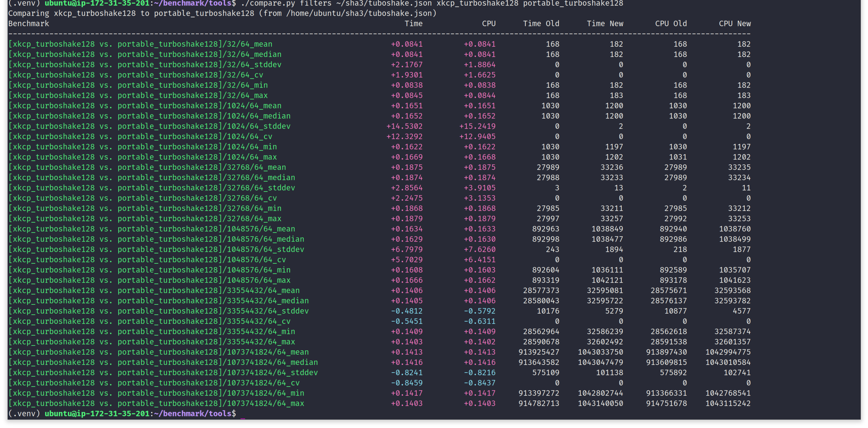Click the 'Benchmark' column header text

tap(29, 24)
